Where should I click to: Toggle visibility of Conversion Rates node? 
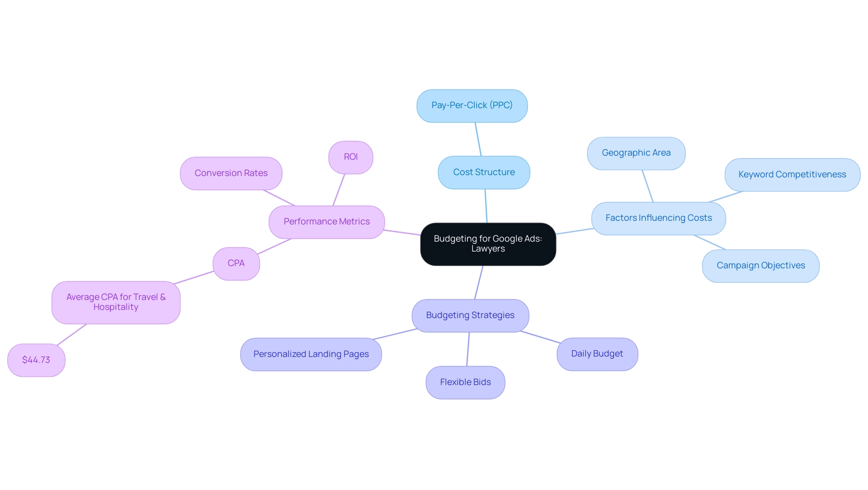231,173
